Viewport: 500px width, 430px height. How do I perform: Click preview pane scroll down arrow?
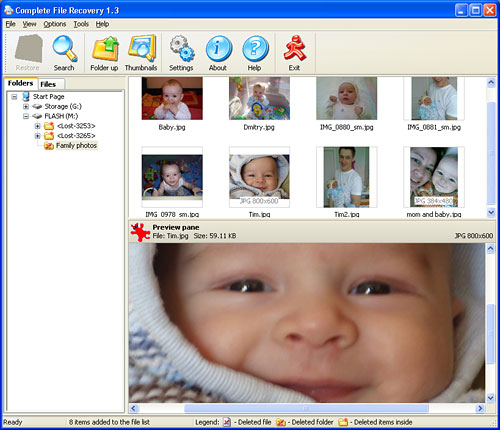490,398
